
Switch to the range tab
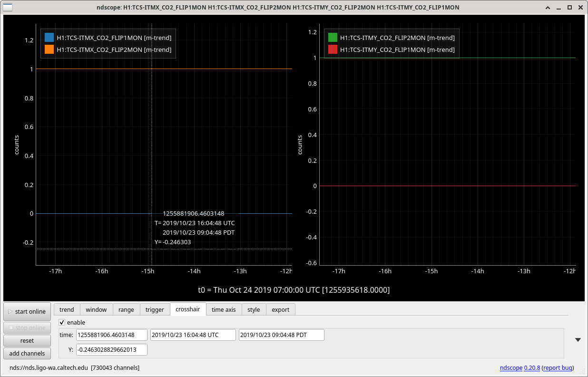(x=126, y=309)
